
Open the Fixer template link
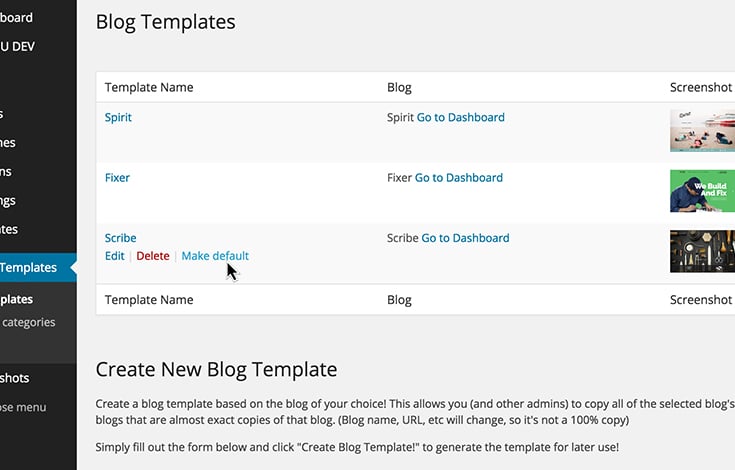(117, 178)
